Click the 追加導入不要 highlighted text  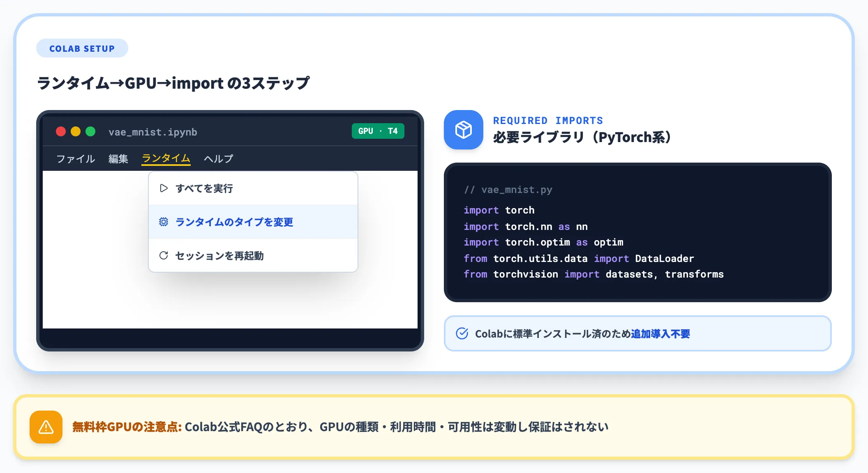tap(660, 334)
